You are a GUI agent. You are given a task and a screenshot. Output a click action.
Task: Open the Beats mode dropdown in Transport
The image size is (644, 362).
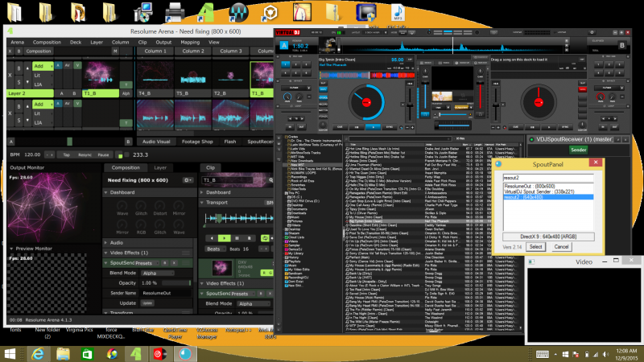(x=215, y=249)
